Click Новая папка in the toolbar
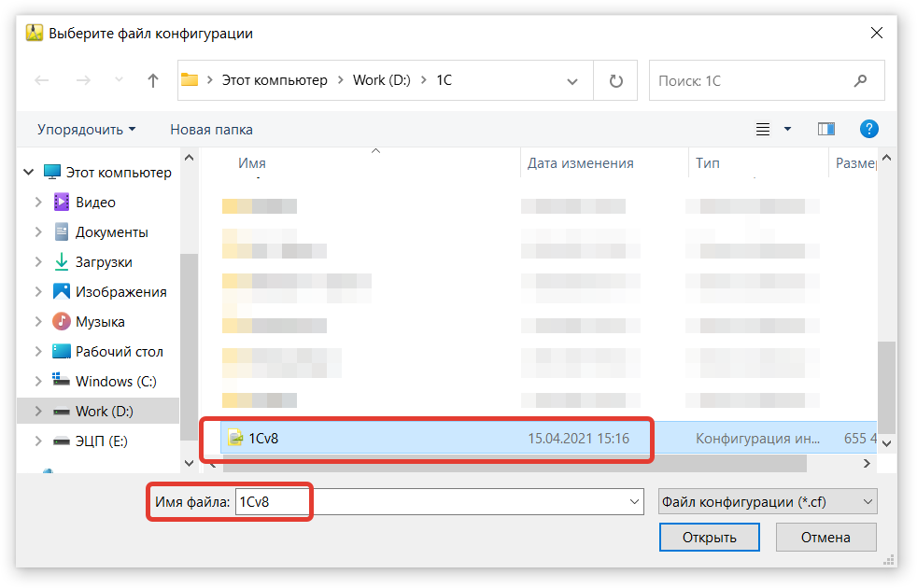This screenshot has height=588, width=917. (x=211, y=130)
